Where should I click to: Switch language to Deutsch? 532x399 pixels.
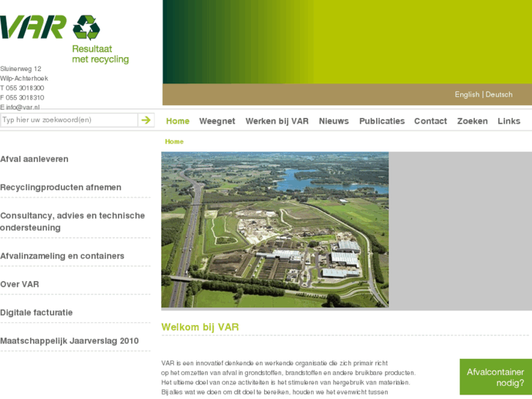coord(499,94)
